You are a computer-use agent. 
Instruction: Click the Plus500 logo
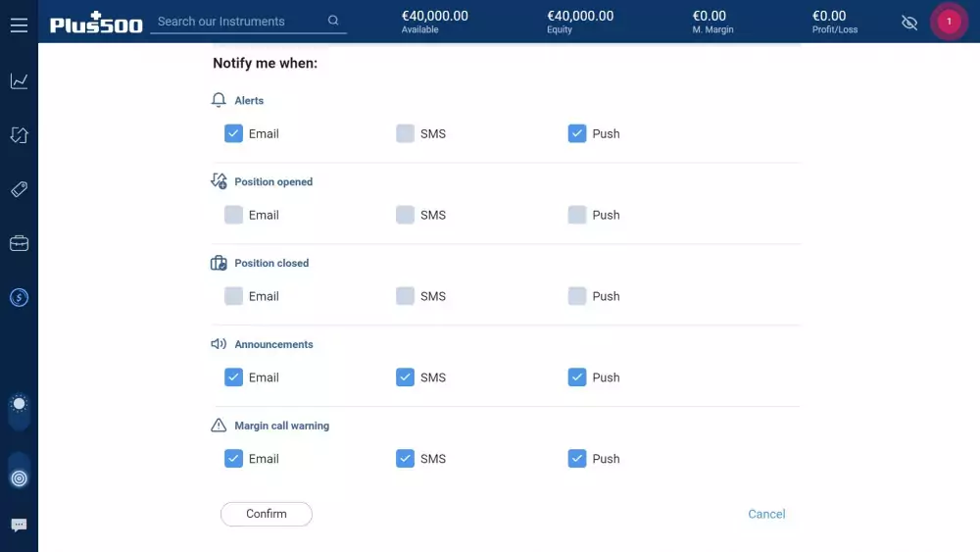96,23
